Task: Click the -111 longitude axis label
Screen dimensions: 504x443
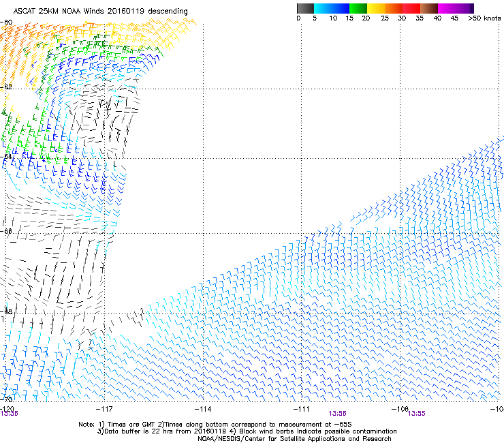Action: tap(301, 409)
